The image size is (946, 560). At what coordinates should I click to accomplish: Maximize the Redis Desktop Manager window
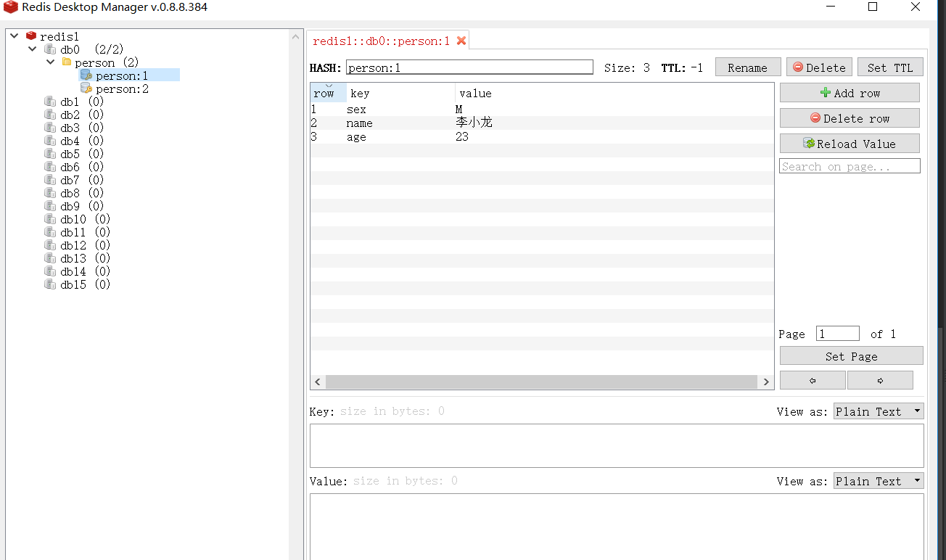[x=873, y=7]
